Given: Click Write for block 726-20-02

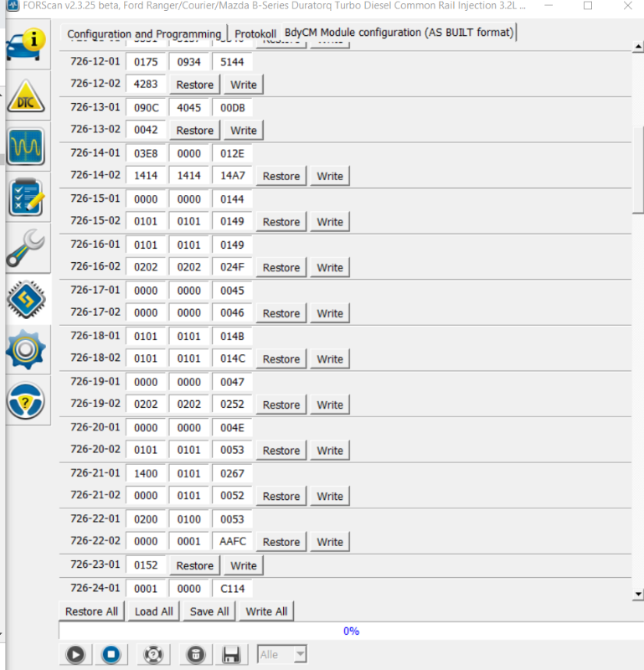Looking at the screenshot, I should (330, 451).
